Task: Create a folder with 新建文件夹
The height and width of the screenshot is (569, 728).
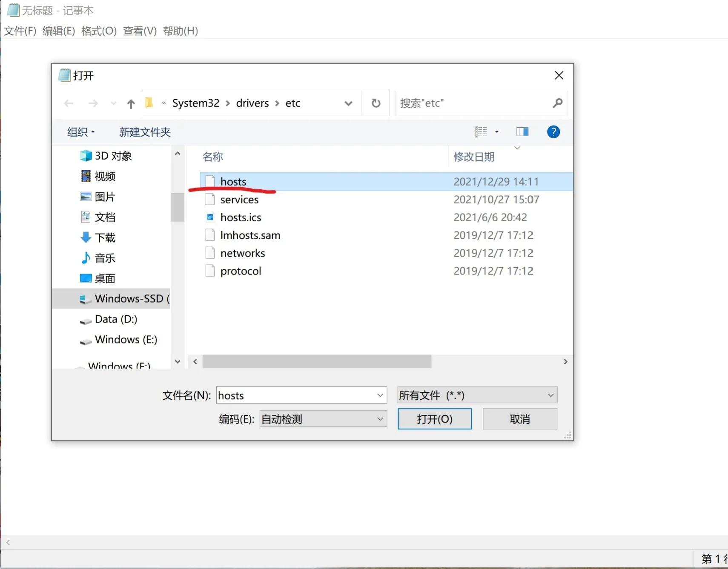Action: coord(145,132)
